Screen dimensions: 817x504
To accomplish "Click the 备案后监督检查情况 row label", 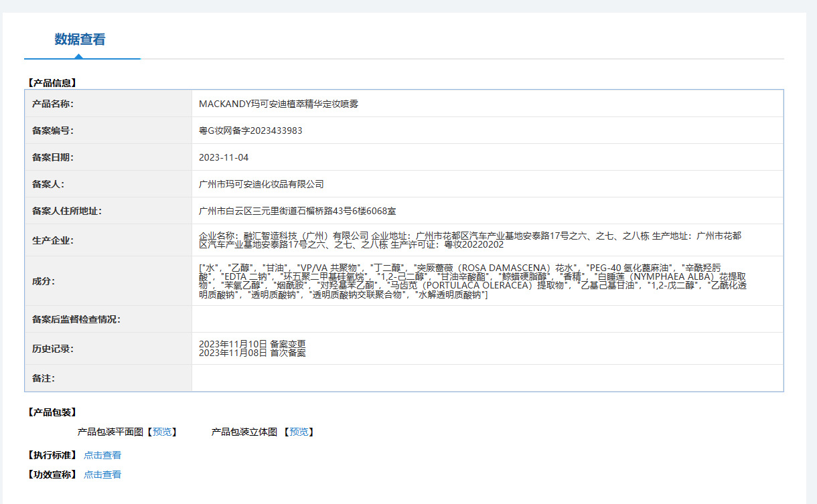I will coord(76,319).
